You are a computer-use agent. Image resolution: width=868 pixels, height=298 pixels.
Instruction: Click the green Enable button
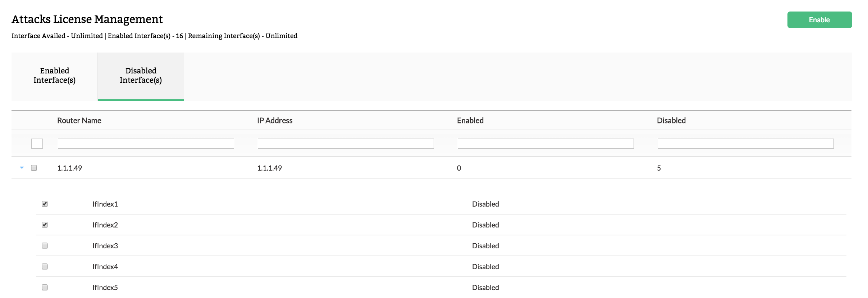coord(819,20)
